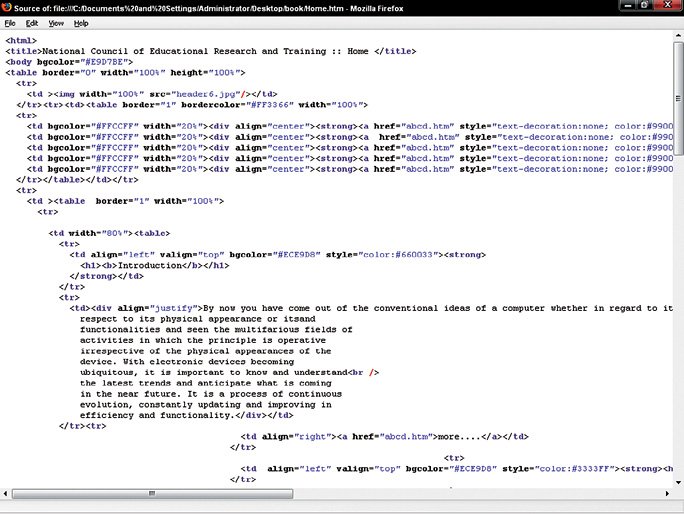The height and width of the screenshot is (514, 684).
Task: Open the File menu
Action: pos(10,23)
